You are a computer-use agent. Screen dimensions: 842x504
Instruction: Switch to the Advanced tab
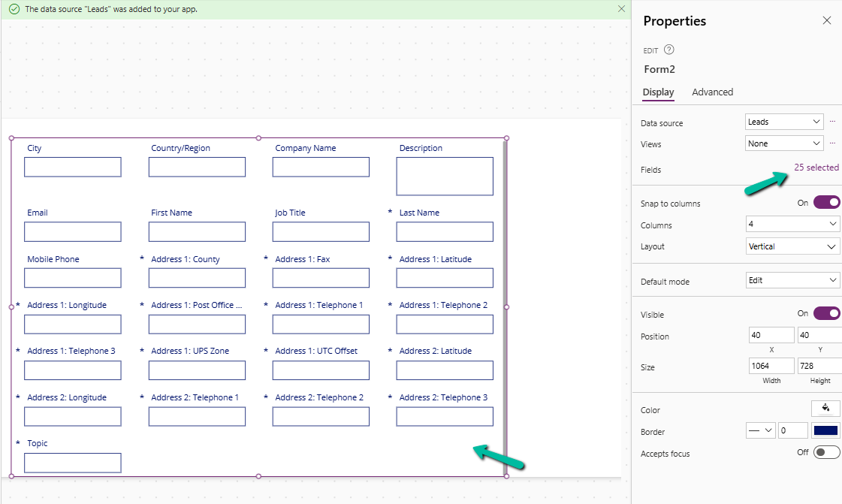click(712, 92)
